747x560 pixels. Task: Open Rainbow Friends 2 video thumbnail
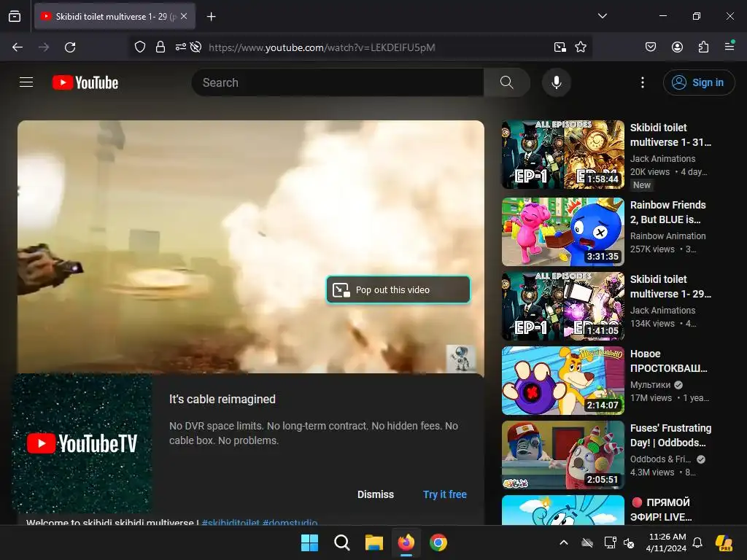(562, 232)
